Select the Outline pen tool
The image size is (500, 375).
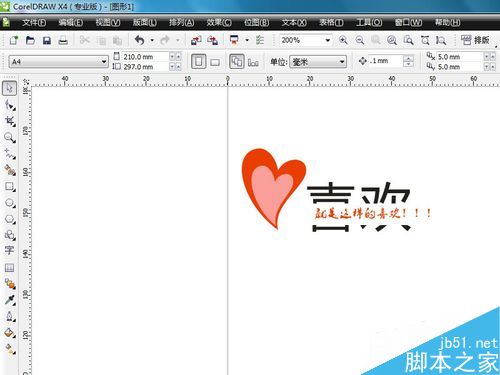[9, 316]
